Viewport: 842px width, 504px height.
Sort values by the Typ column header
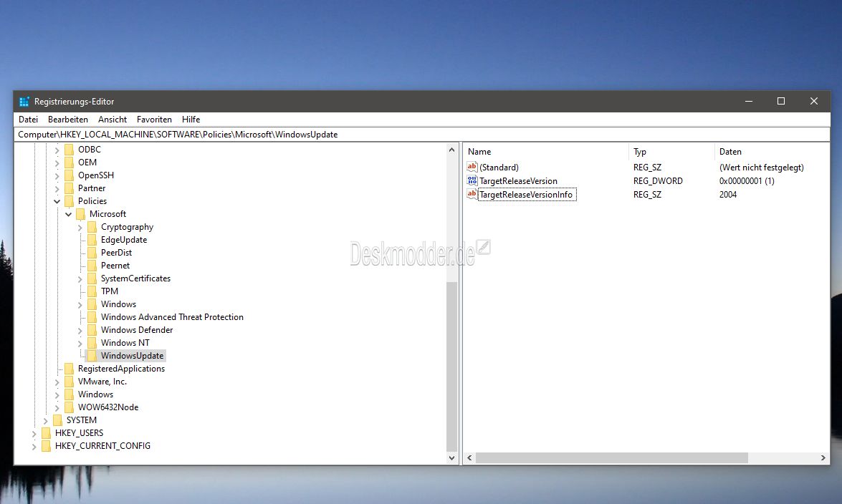click(671, 152)
